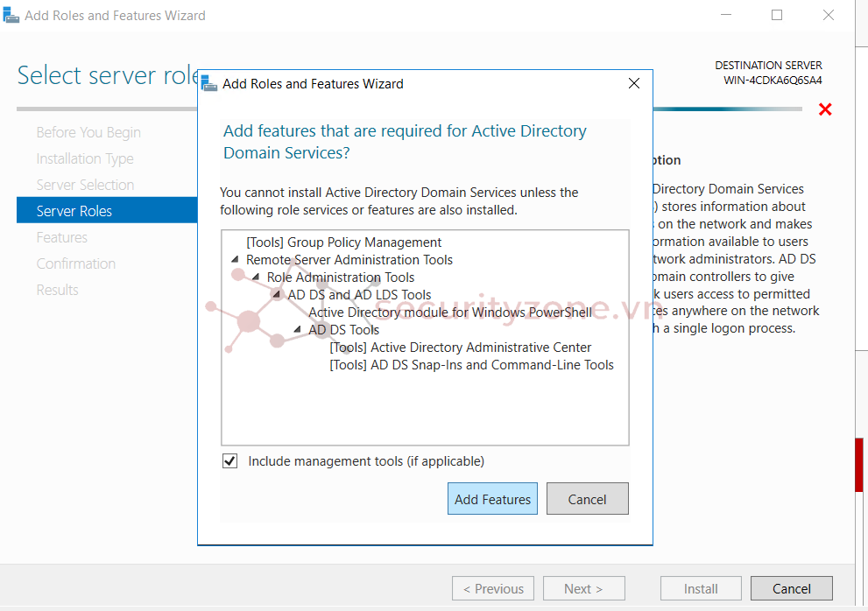Go to Before You Begin step

click(x=88, y=132)
